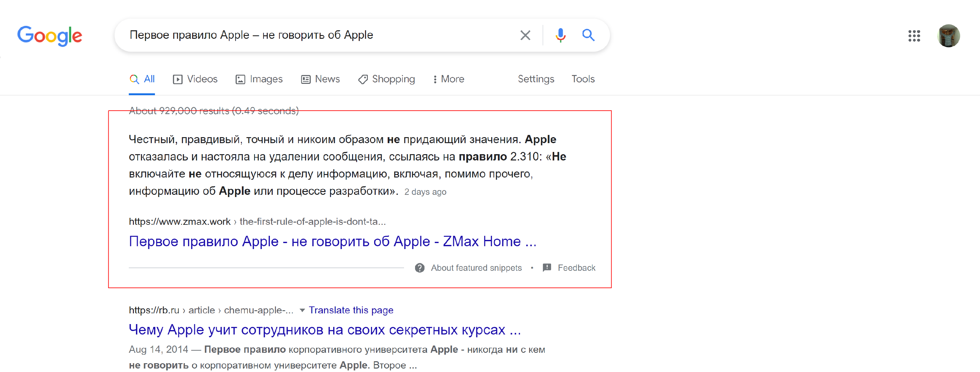
Task: Open the account profile avatar
Action: 949,36
